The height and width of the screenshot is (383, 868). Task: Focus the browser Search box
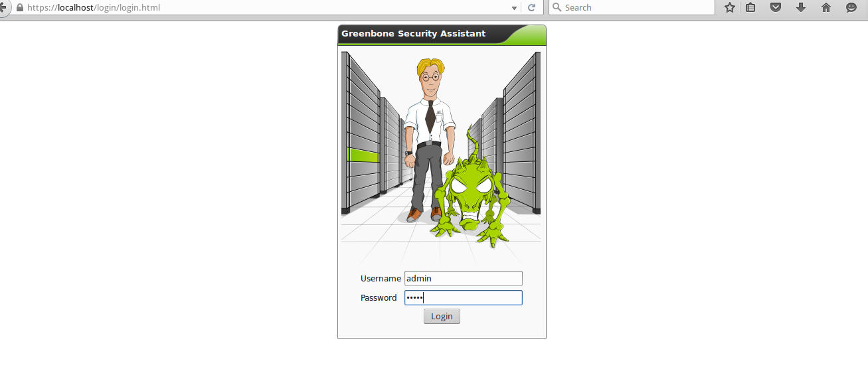632,7
